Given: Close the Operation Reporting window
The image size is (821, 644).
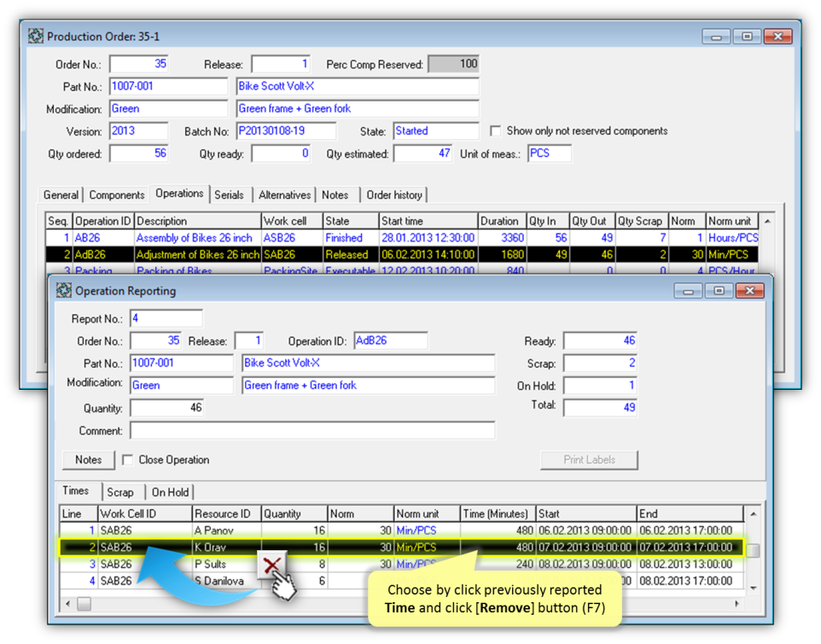Looking at the screenshot, I should pos(750,291).
